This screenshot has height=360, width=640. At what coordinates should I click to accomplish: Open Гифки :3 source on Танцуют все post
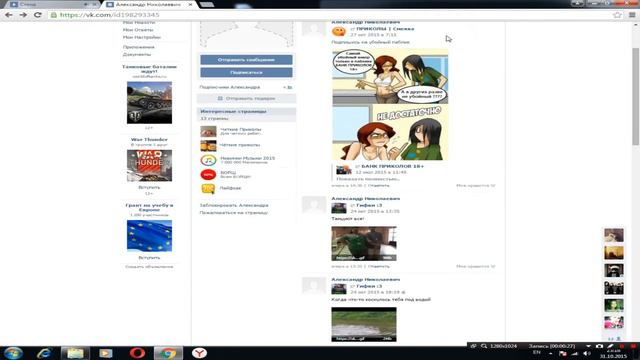click(369, 205)
